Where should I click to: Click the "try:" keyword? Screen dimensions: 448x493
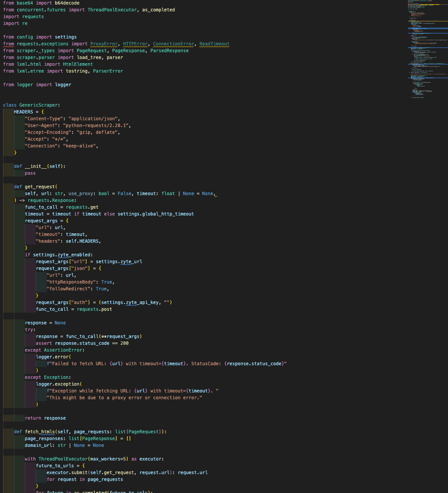(x=30, y=330)
